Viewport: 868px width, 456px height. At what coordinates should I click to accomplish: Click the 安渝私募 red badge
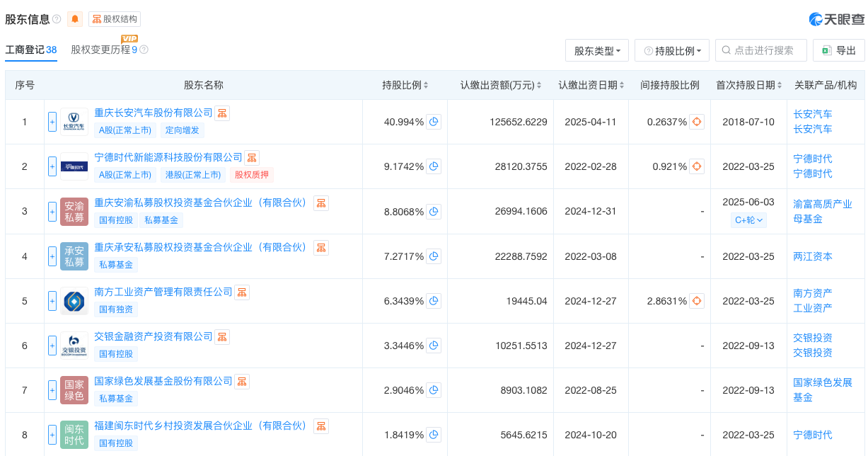(74, 212)
